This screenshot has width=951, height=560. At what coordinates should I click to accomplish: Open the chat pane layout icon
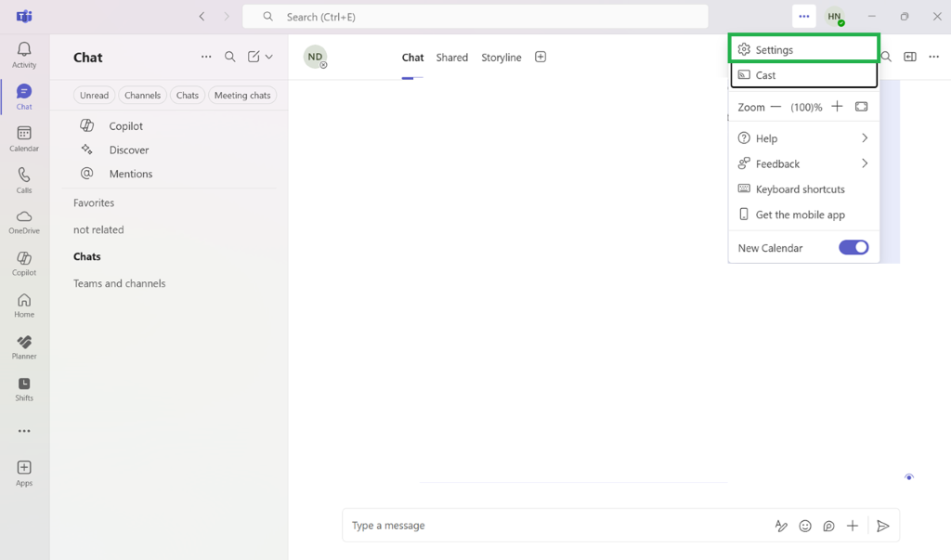910,57
